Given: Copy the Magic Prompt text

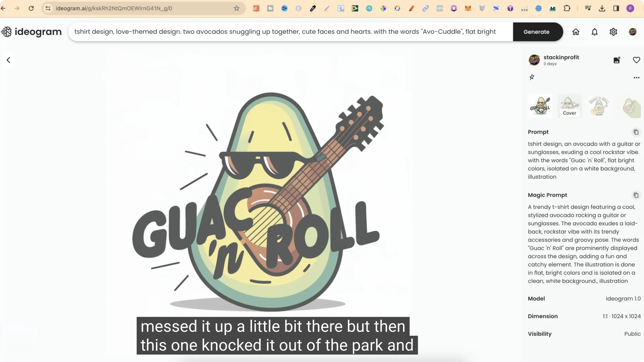Looking at the screenshot, I should (636, 195).
